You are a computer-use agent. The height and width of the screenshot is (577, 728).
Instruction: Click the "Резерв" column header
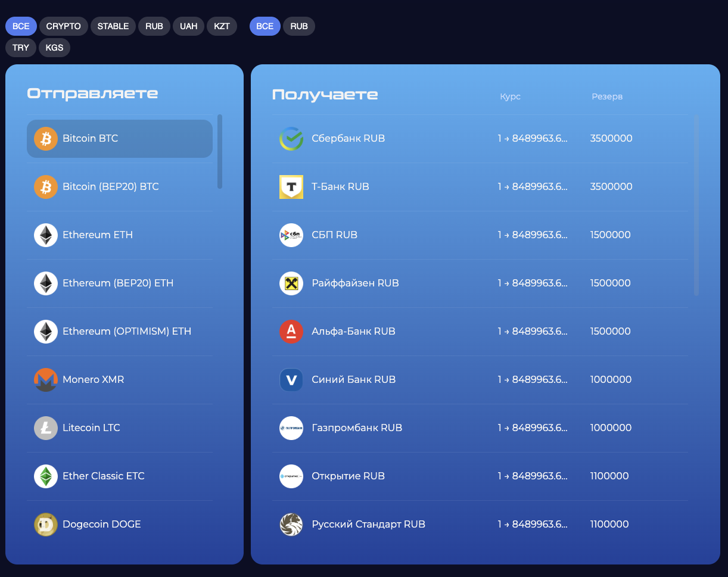tap(607, 96)
